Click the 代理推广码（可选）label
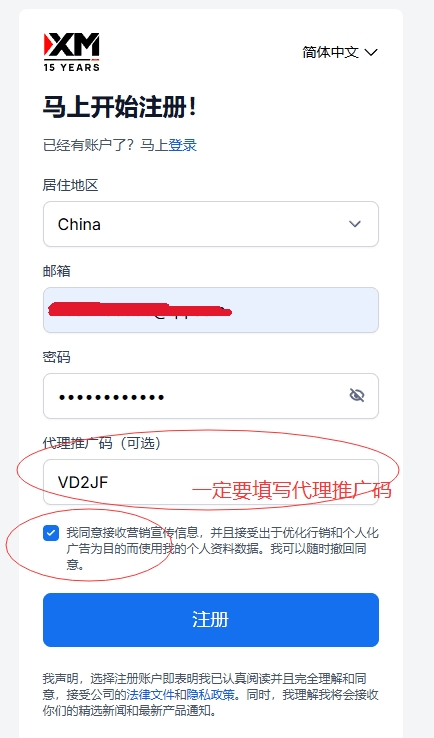Screen dimensions: 434x738 coord(102,443)
